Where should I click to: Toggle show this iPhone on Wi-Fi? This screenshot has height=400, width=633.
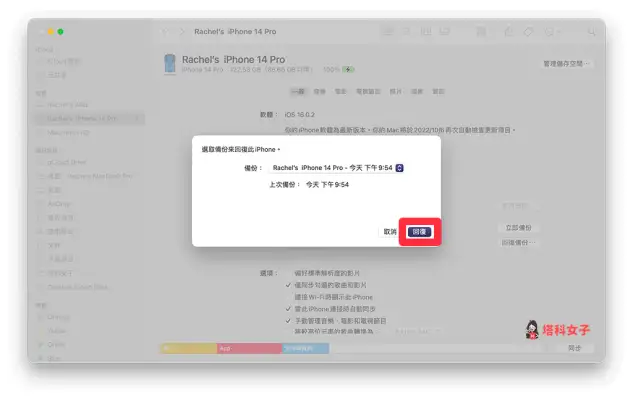[x=288, y=297]
